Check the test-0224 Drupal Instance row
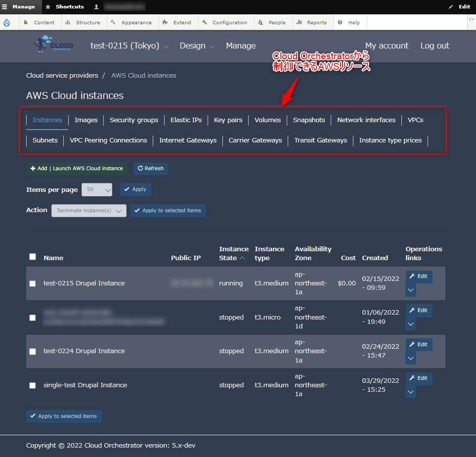Image resolution: width=476 pixels, height=457 pixels. pos(33,352)
